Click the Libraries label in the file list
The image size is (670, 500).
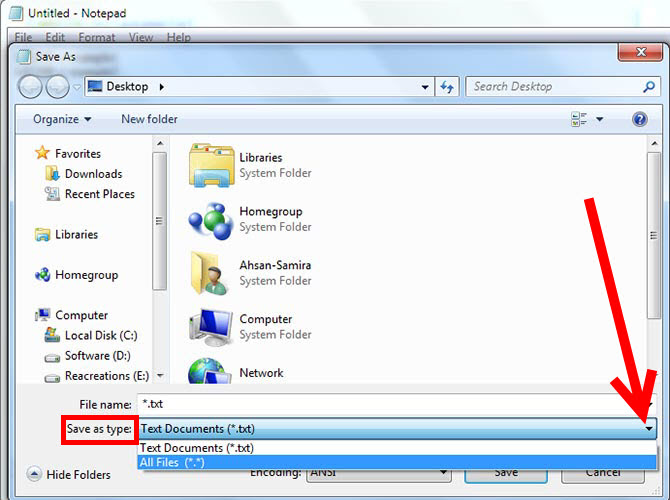tap(261, 158)
